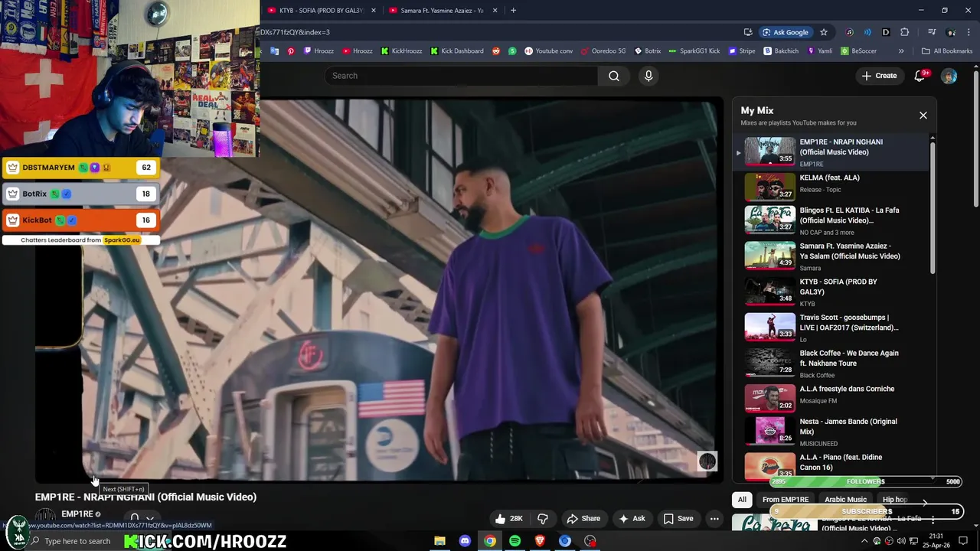Like the video with the thumbs-up button
This screenshot has height=551, width=980.
(509, 518)
